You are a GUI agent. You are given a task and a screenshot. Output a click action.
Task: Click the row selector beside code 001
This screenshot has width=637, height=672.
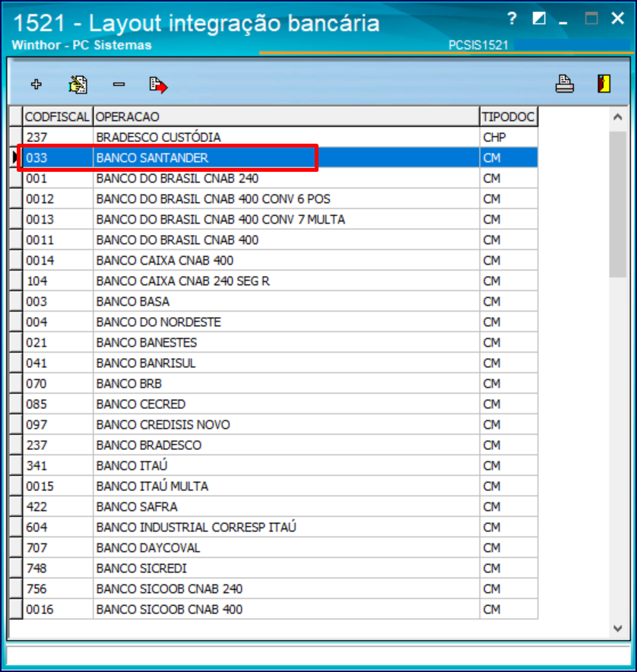(16, 179)
